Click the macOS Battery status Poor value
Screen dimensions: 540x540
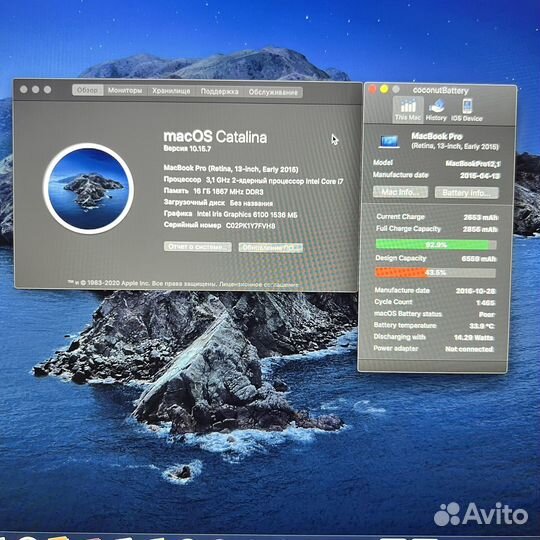487,314
